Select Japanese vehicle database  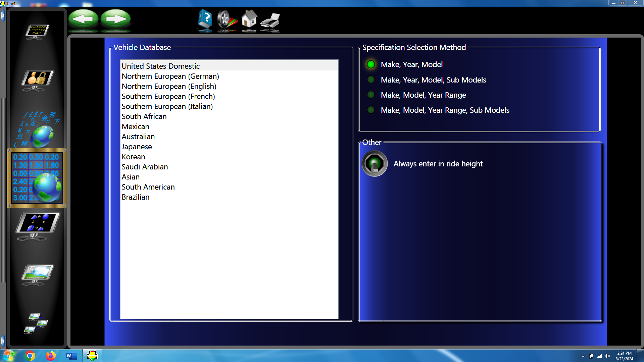(229, 147)
